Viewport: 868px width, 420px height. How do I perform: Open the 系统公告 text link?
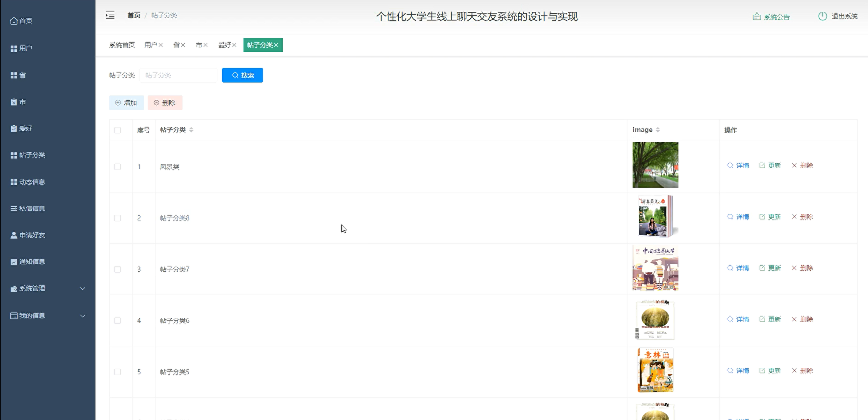tap(777, 17)
